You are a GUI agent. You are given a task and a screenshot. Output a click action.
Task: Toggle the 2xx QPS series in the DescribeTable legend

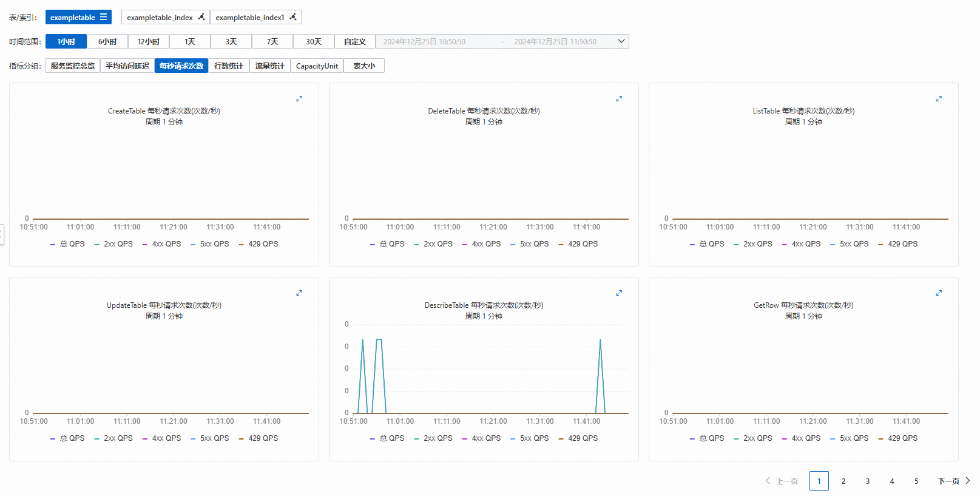click(x=433, y=438)
